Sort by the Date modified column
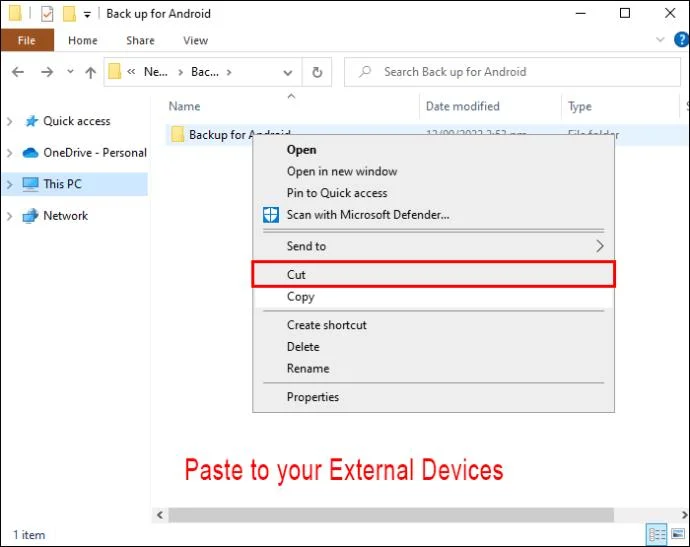 [462, 106]
